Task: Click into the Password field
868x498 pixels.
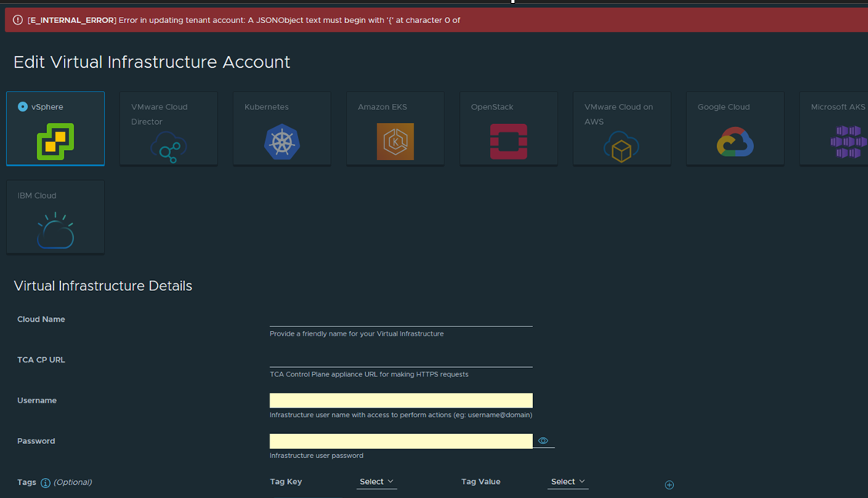Action: [400, 441]
